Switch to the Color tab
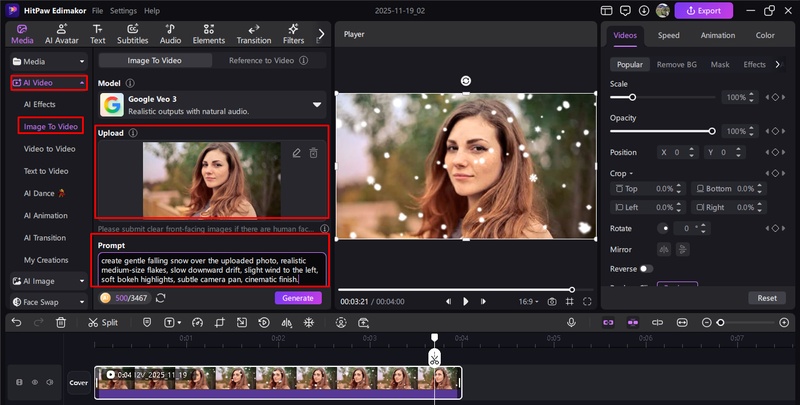The width and height of the screenshot is (800, 405). [765, 35]
